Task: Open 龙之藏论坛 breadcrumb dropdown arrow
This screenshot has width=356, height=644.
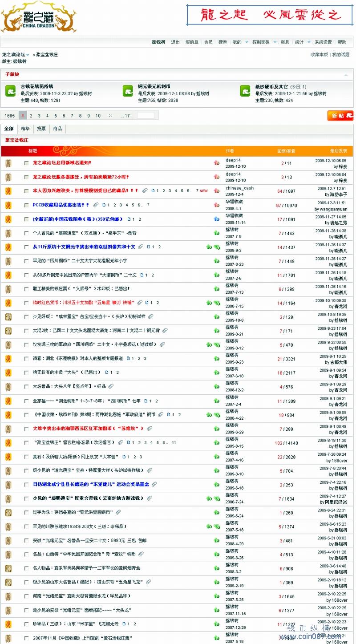Action: tap(28, 55)
